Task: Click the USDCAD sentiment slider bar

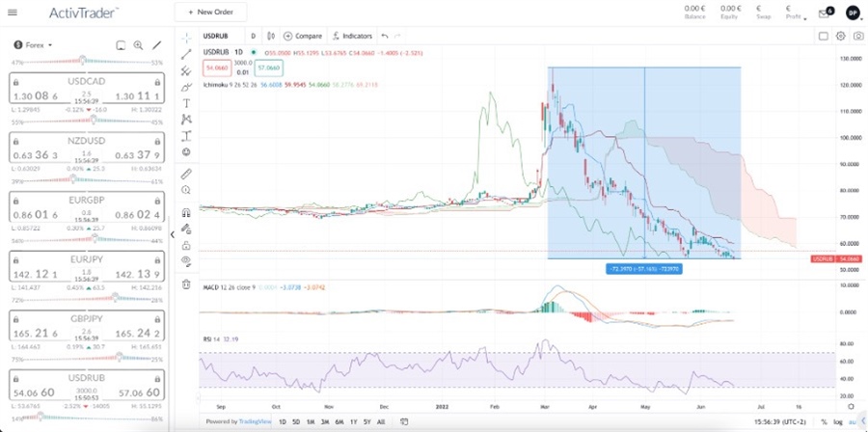Action: pyautogui.click(x=86, y=63)
